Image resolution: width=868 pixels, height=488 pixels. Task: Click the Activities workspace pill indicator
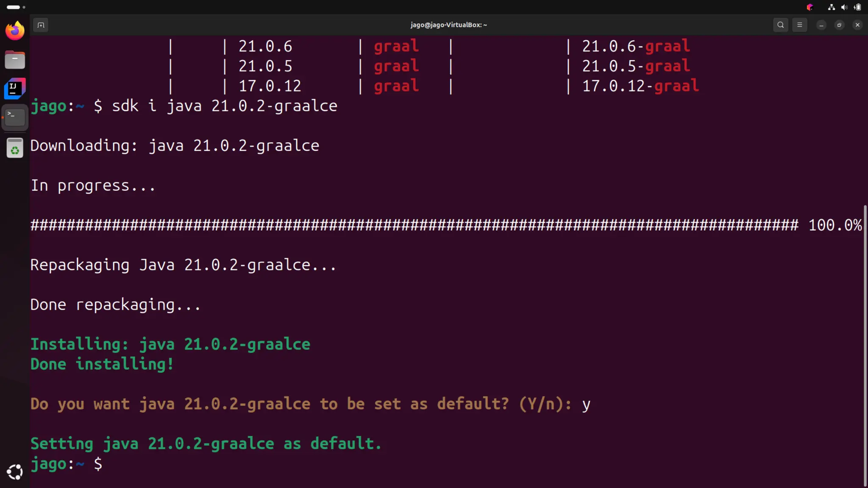click(13, 7)
